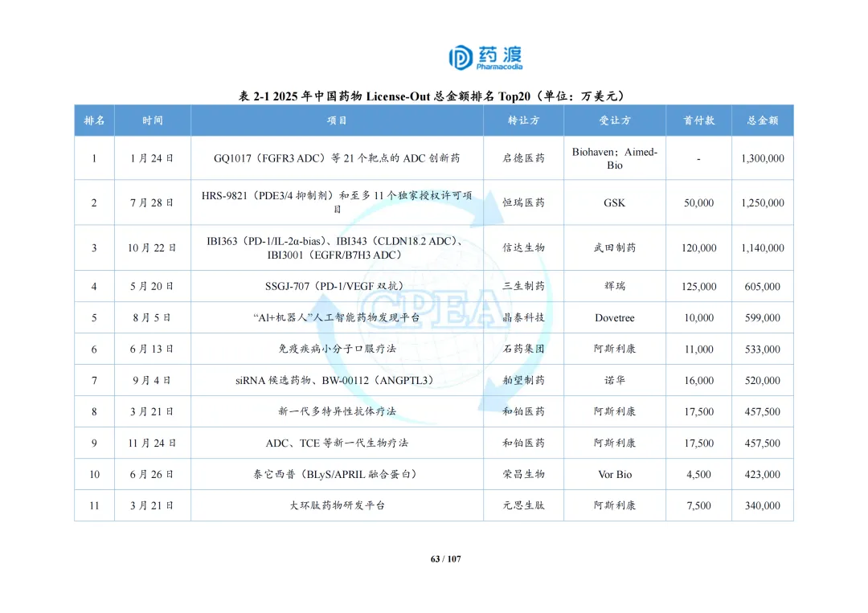The image size is (868, 613).
Task: Click the page number 63 / 107
Action: 445,559
